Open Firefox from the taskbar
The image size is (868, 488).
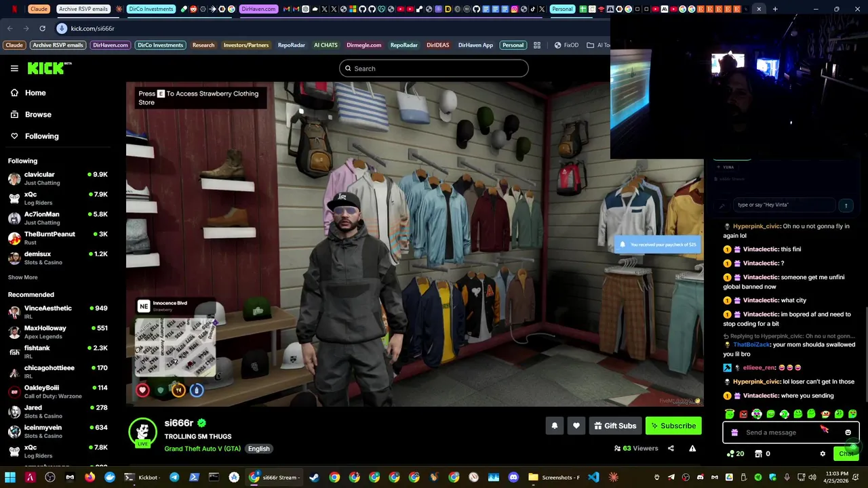point(90,477)
